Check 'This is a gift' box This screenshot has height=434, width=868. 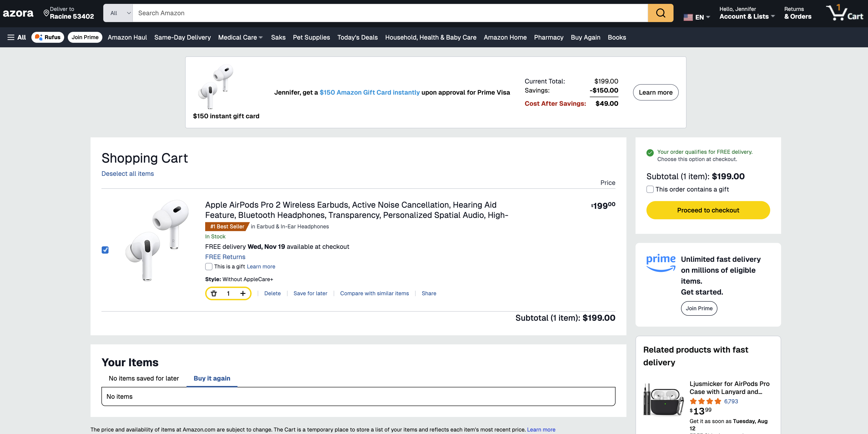point(209,267)
